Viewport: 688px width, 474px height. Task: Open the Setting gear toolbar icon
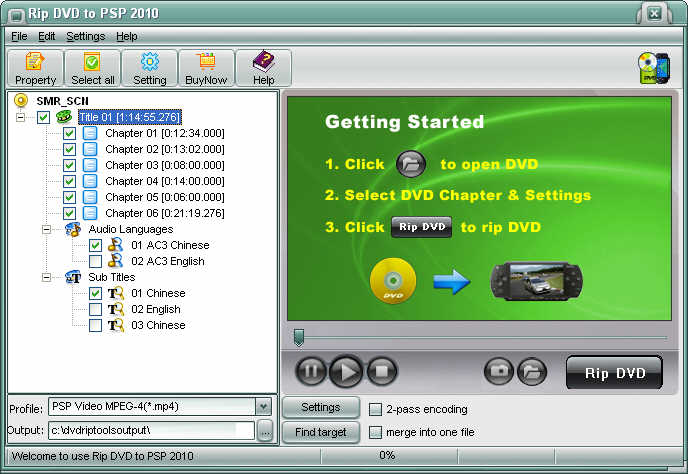(x=150, y=68)
